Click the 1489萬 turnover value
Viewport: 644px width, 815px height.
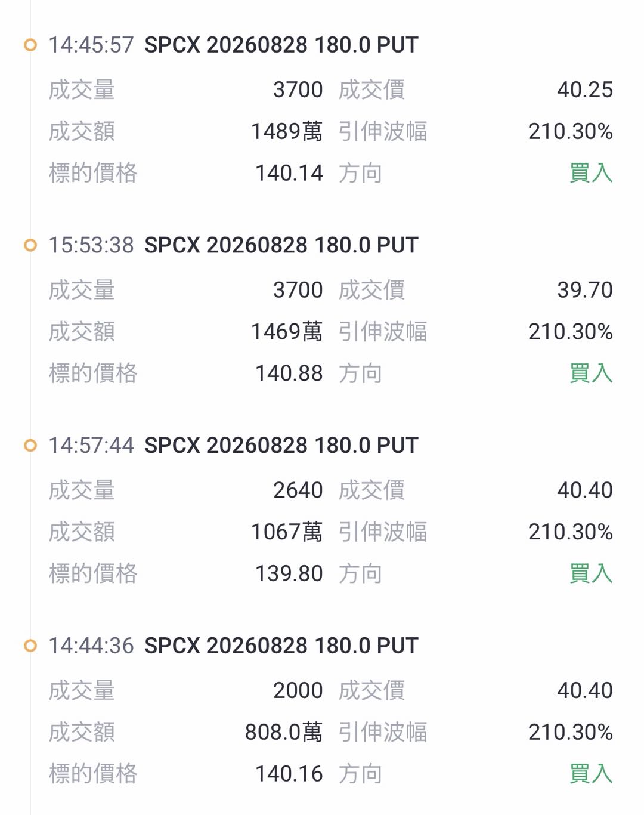(287, 131)
